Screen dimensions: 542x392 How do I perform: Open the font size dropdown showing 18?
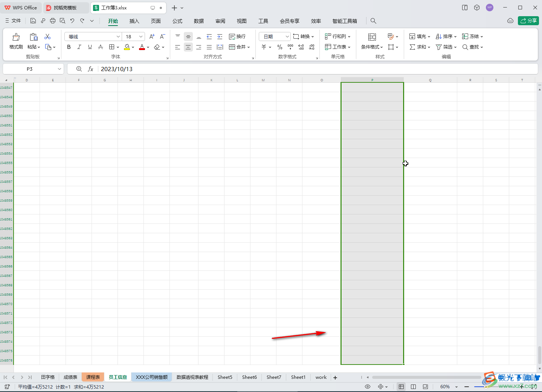pos(141,36)
